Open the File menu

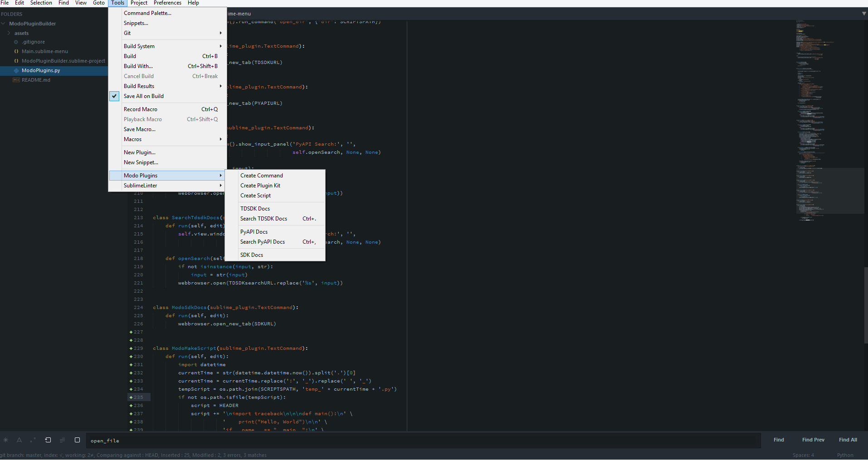click(x=5, y=3)
